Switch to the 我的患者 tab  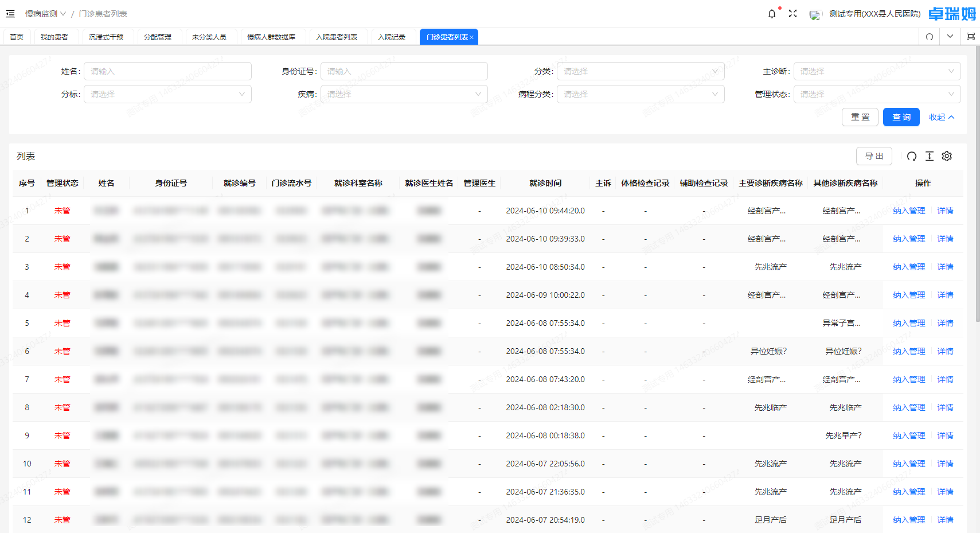(x=54, y=37)
